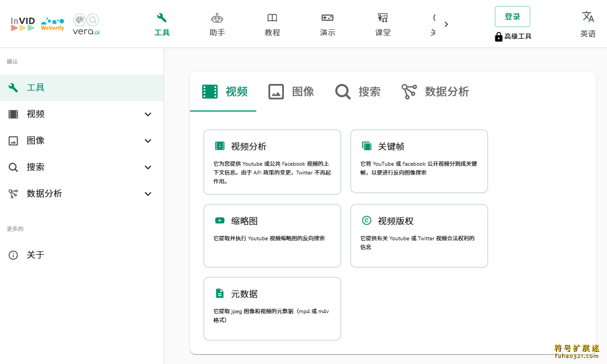Image resolution: width=607 pixels, height=364 pixels.
Task: Open the 教程 tutorial book tab
Action: 272,25
